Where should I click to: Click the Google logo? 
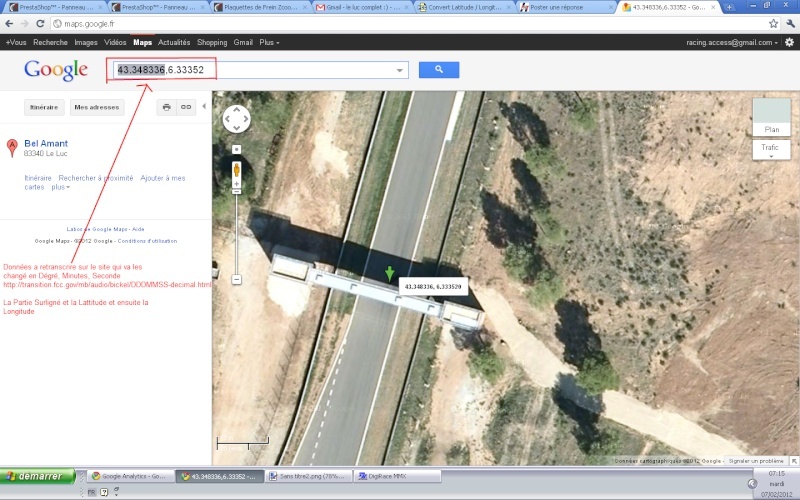(x=56, y=70)
